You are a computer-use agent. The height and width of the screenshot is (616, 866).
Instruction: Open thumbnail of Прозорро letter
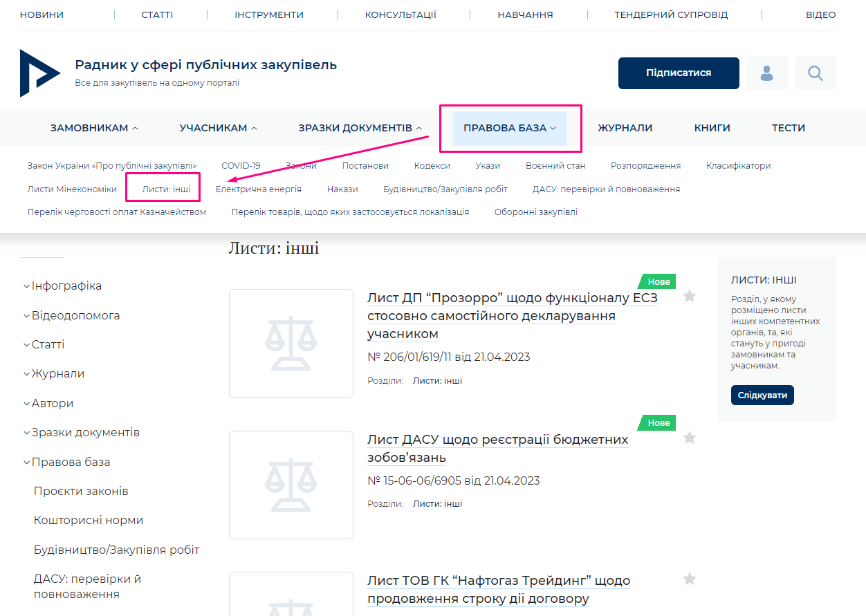click(291, 344)
